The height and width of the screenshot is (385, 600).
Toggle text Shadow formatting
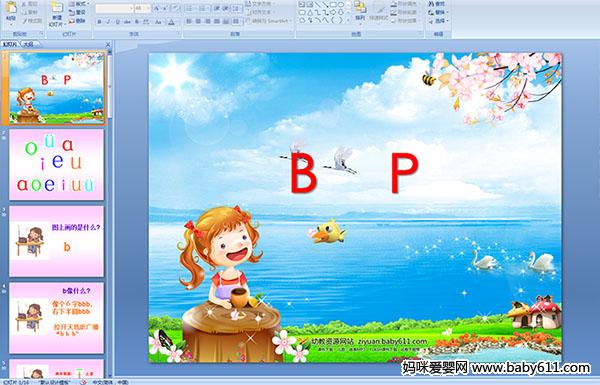coord(137,22)
